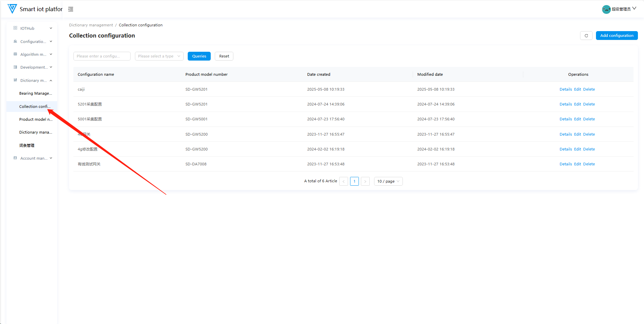This screenshot has height=324, width=644.
Task: Go to next page arrow
Action: click(365, 181)
